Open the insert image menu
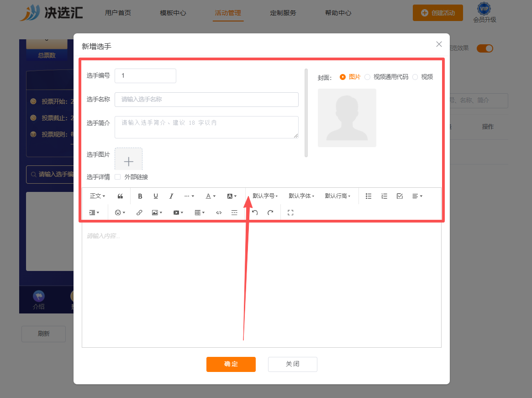Image resolution: width=532 pixels, height=398 pixels. [x=157, y=212]
